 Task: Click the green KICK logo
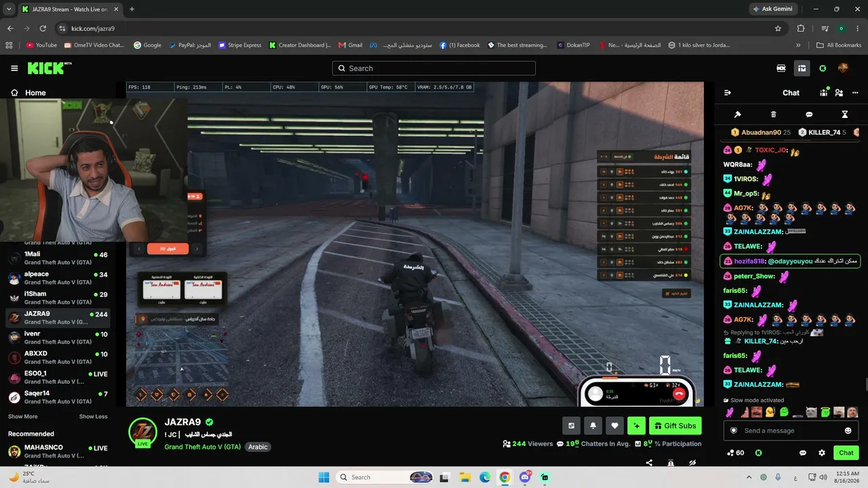click(49, 68)
